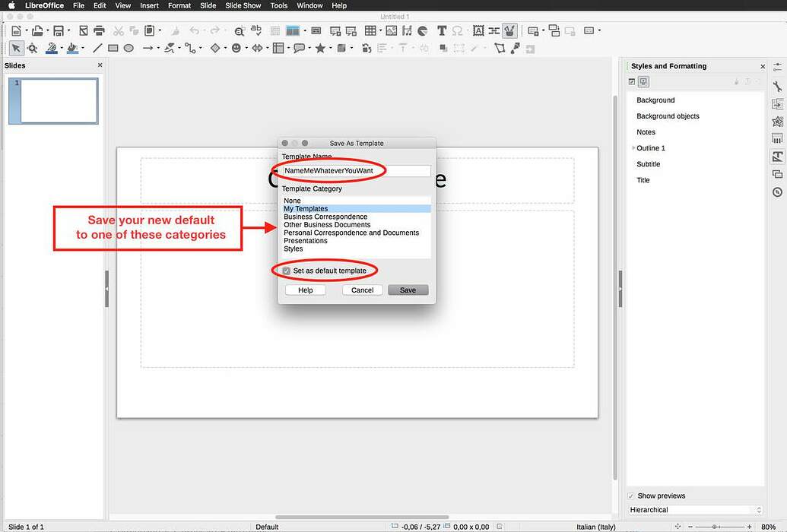The width and height of the screenshot is (787, 532).
Task: Select the Stars and Banners tool
Action: (x=320, y=48)
